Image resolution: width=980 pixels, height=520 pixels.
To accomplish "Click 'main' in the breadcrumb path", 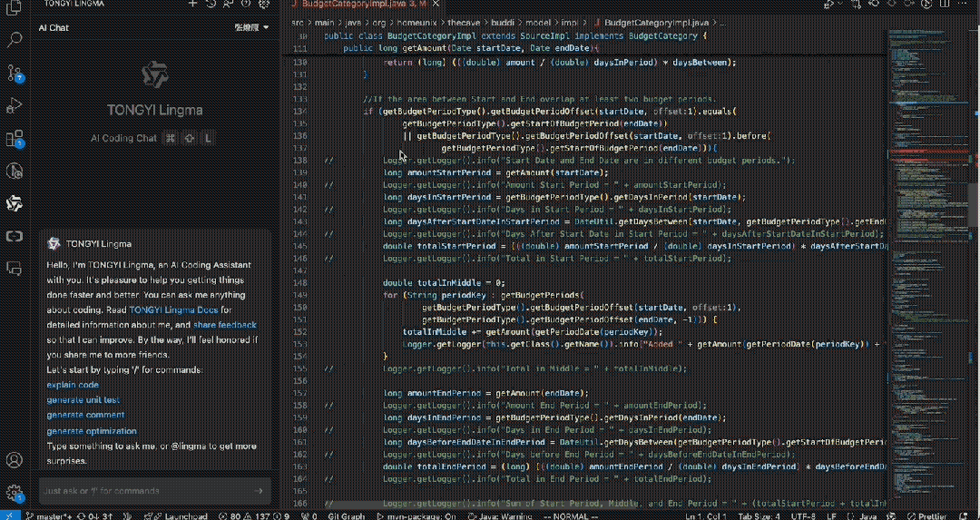I will pos(325,22).
